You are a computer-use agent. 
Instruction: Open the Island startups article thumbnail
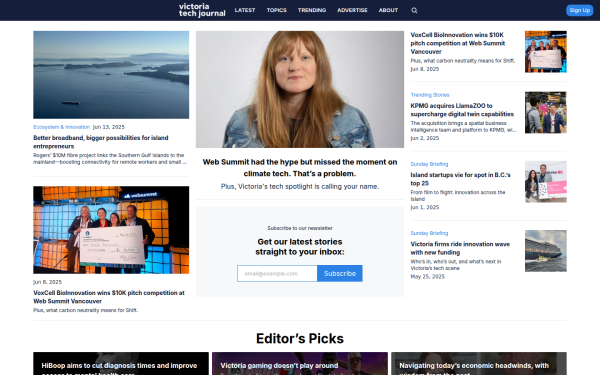[546, 182]
